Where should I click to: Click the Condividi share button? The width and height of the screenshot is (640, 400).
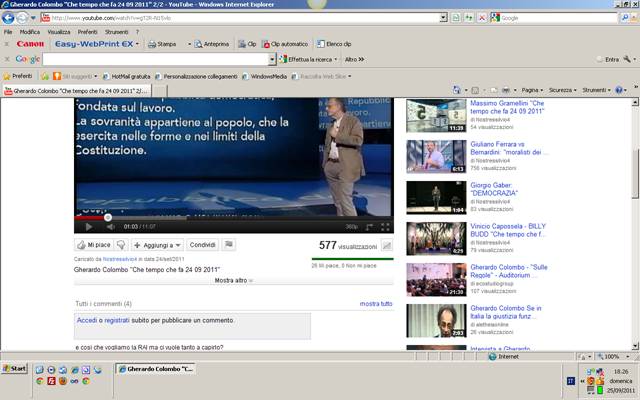pyautogui.click(x=202, y=245)
